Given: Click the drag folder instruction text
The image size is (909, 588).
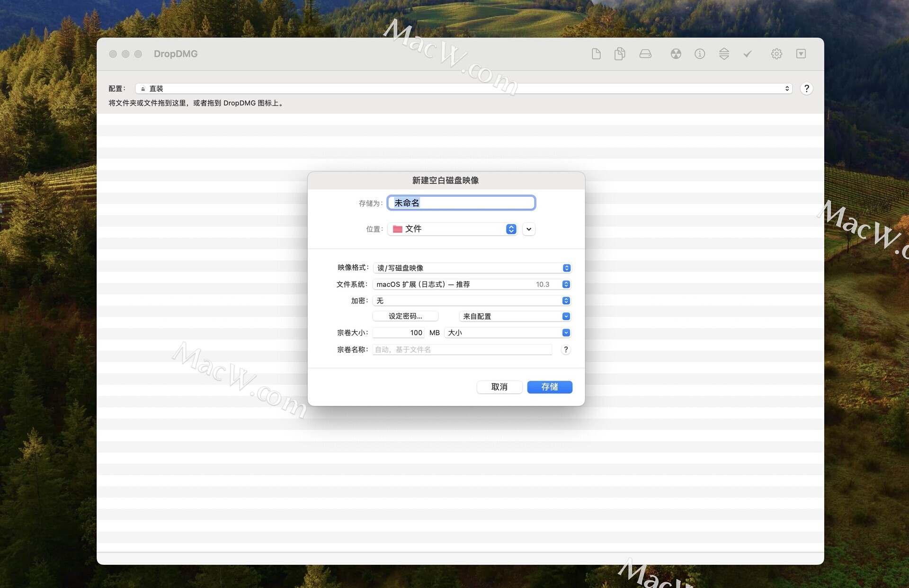Looking at the screenshot, I should [197, 103].
